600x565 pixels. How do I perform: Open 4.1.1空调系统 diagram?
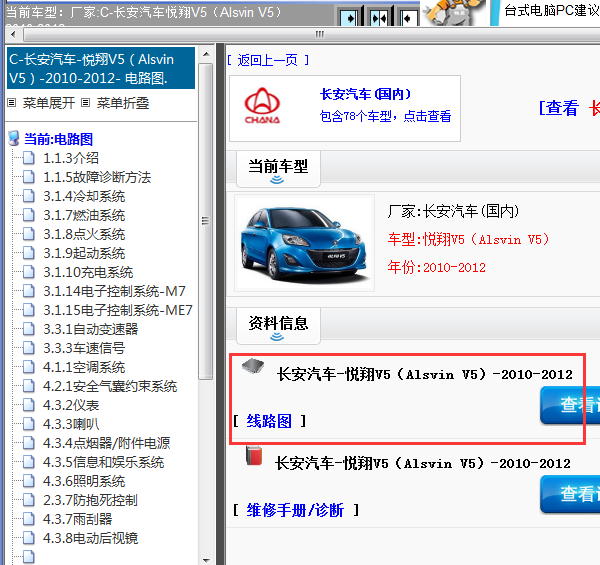pos(84,367)
